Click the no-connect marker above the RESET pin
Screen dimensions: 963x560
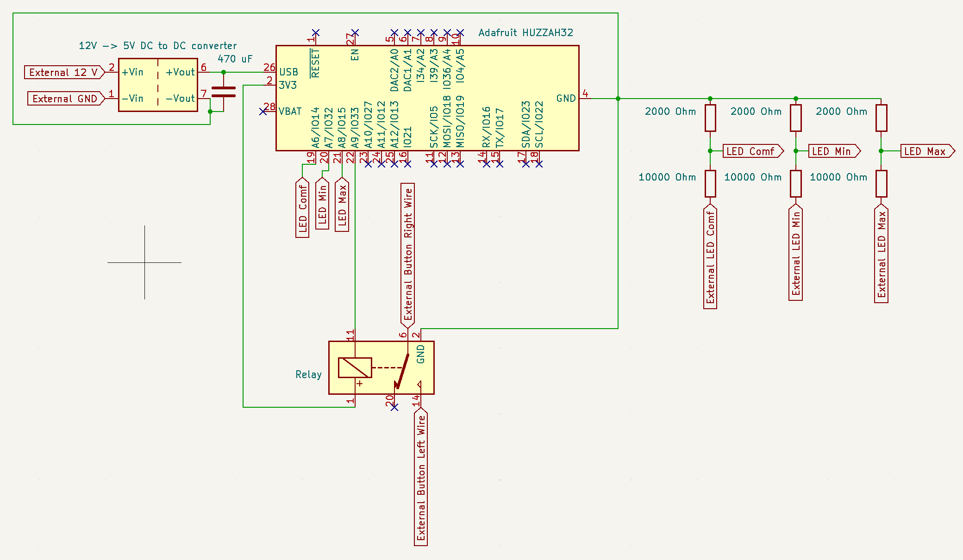pos(316,32)
